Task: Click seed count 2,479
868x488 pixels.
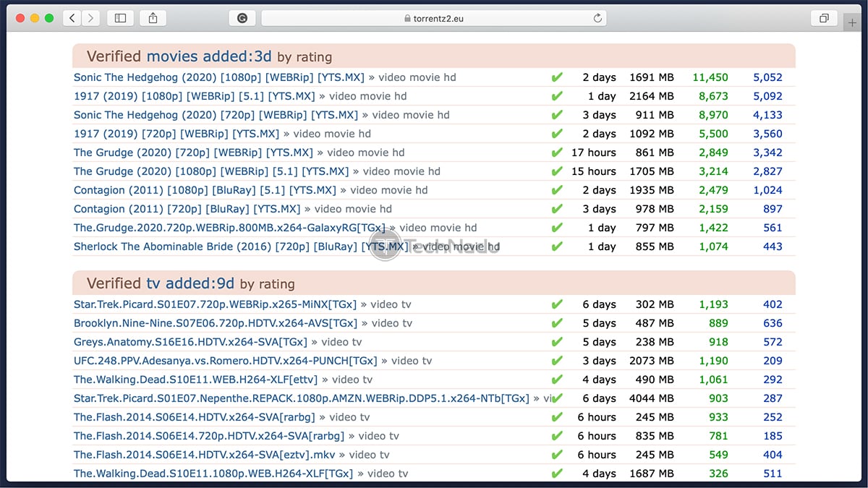Action: click(x=713, y=190)
